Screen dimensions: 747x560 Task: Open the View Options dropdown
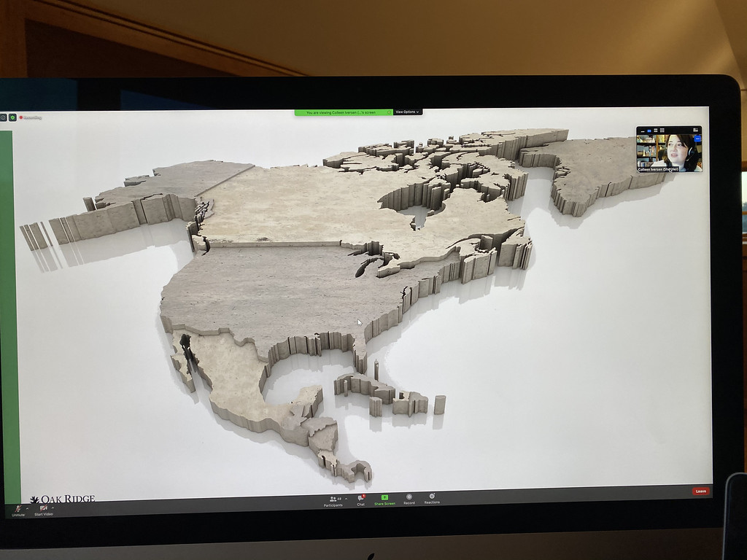click(x=407, y=112)
